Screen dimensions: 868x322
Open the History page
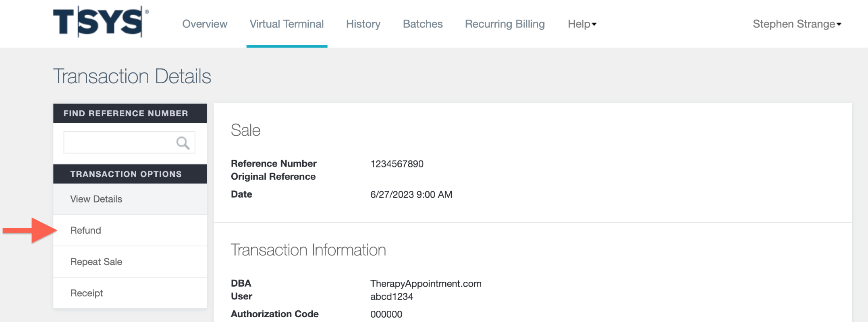(363, 24)
